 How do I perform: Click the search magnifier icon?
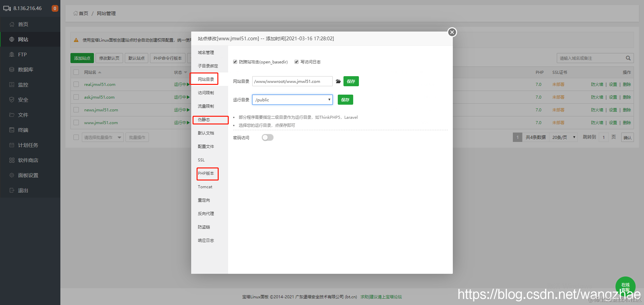point(628,58)
